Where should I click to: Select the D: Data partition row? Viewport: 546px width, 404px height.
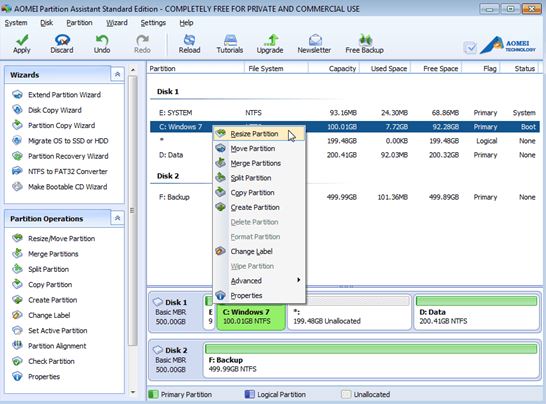[345, 155]
